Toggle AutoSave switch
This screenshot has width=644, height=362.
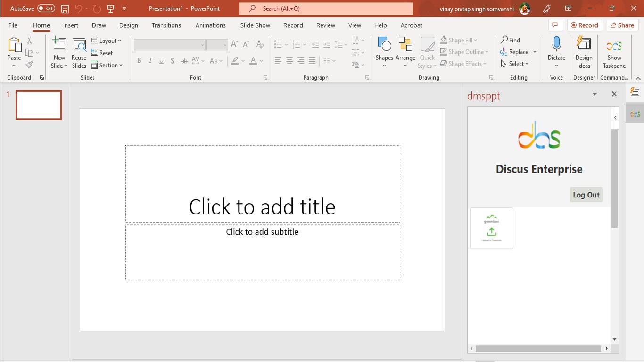pos(46,8)
